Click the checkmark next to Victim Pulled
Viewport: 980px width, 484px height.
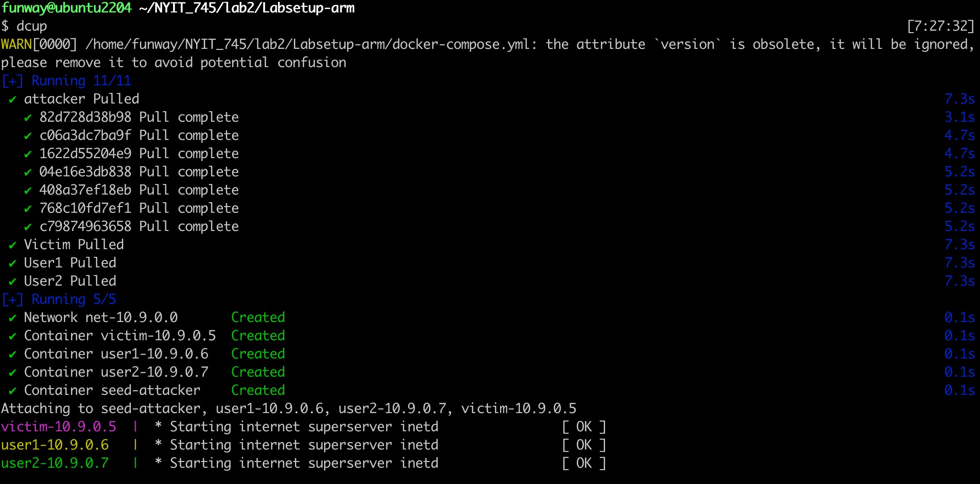[x=12, y=245]
